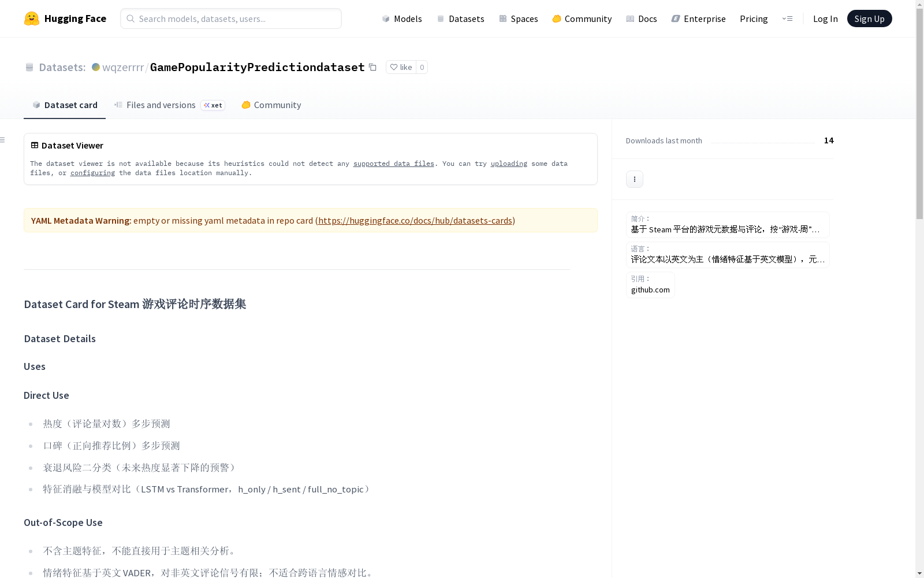Click the Dataset Card for Steam heading
Viewport: 924px width, 578px height.
click(135, 304)
